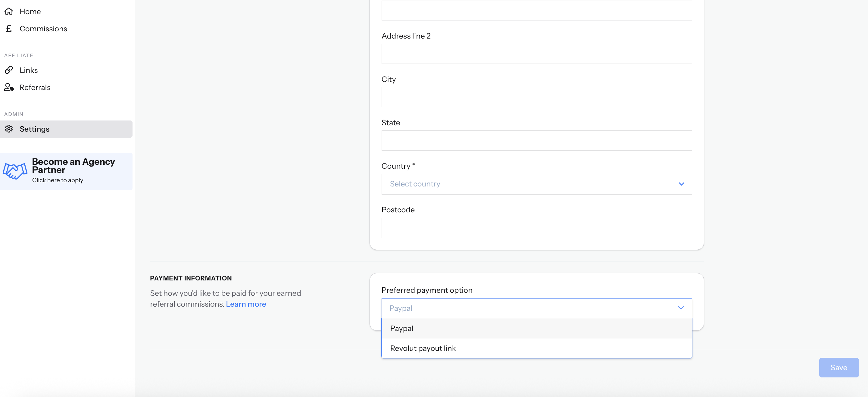Click the Country dropdown chevron arrow

pyautogui.click(x=681, y=184)
